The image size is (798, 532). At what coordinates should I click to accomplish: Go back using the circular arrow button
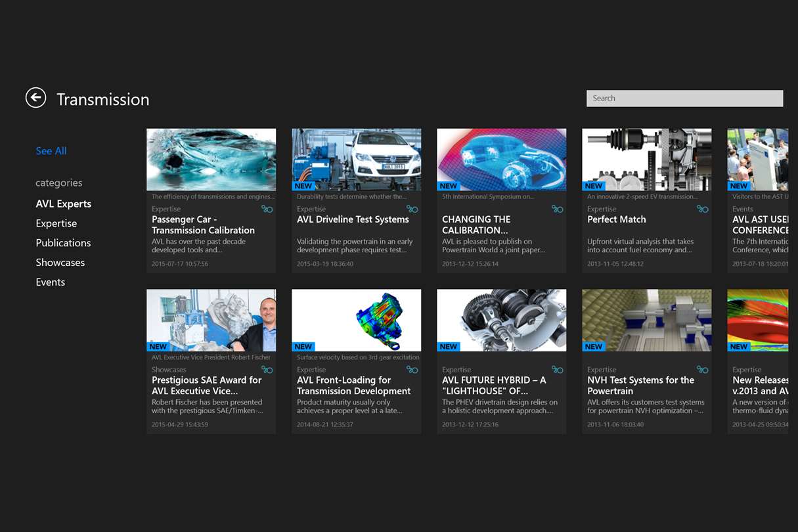click(35, 98)
